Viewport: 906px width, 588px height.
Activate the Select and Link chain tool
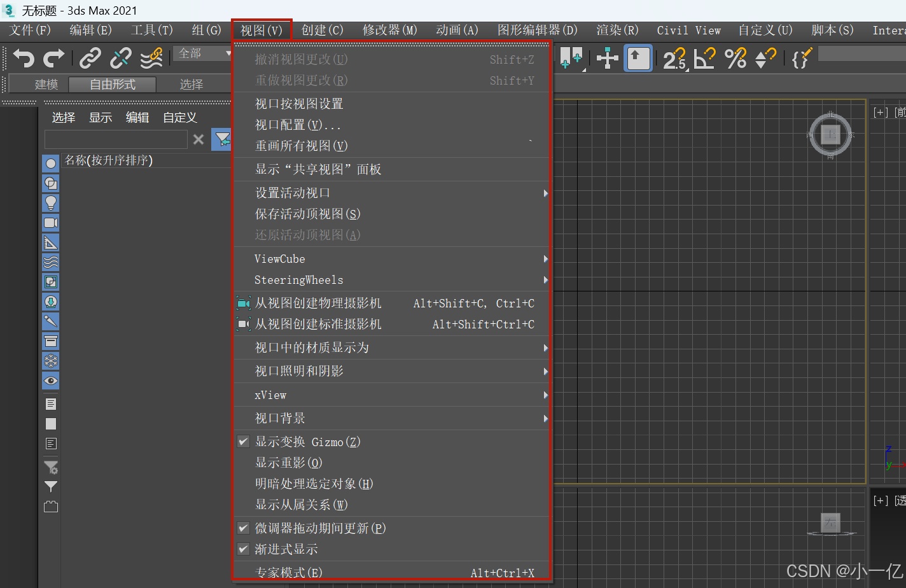pos(90,59)
